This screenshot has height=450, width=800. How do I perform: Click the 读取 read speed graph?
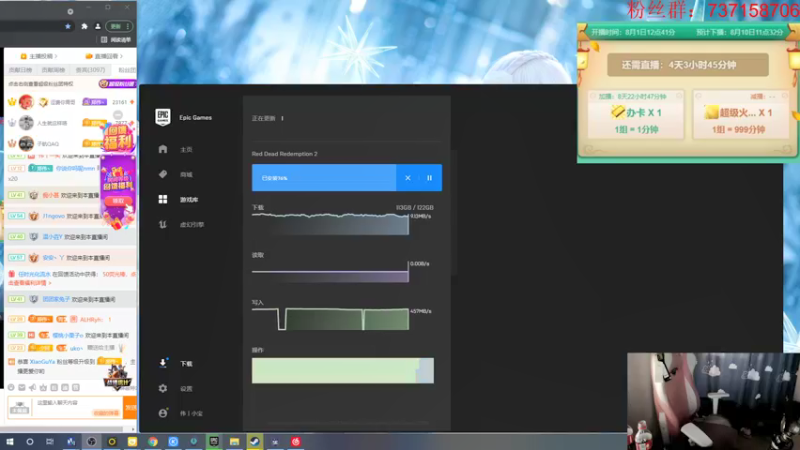click(330, 271)
